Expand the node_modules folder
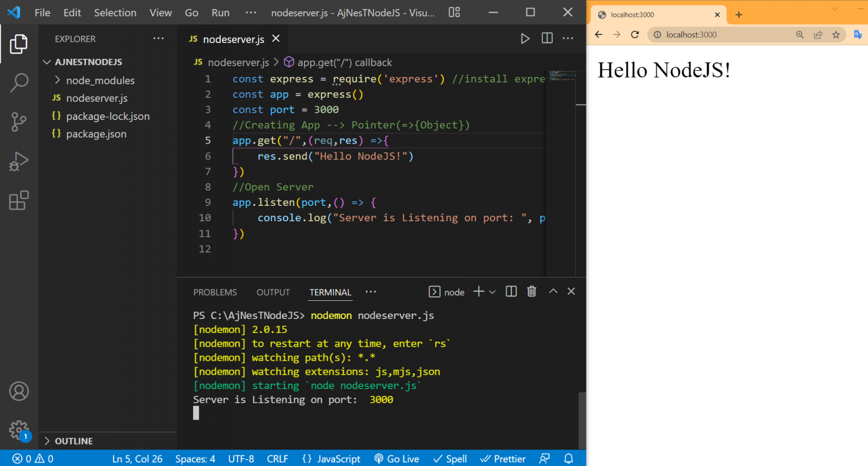Screen dimensions: 868x466 coord(100,80)
